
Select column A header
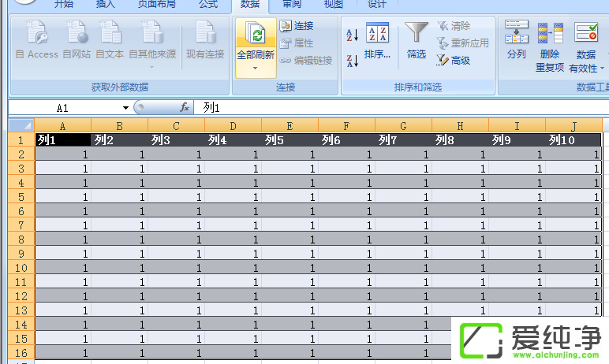[x=62, y=126]
